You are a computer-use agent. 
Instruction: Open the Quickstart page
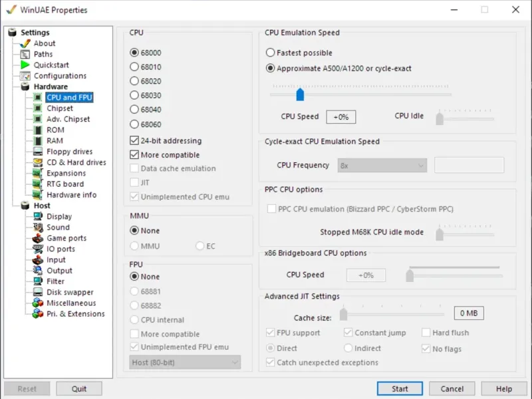pyautogui.click(x=51, y=65)
